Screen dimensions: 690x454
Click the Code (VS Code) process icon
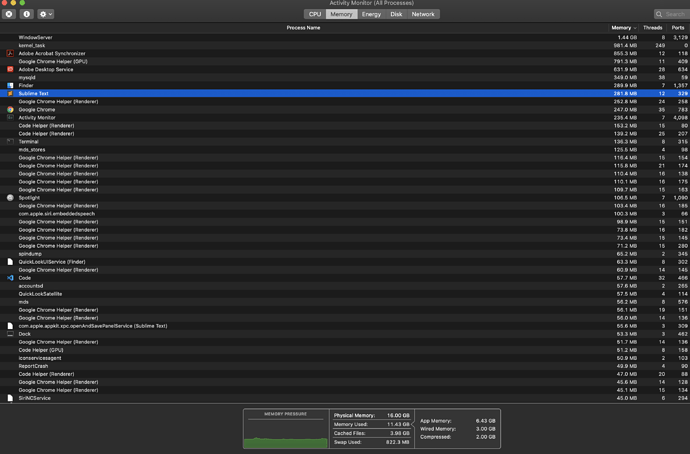[x=10, y=278]
